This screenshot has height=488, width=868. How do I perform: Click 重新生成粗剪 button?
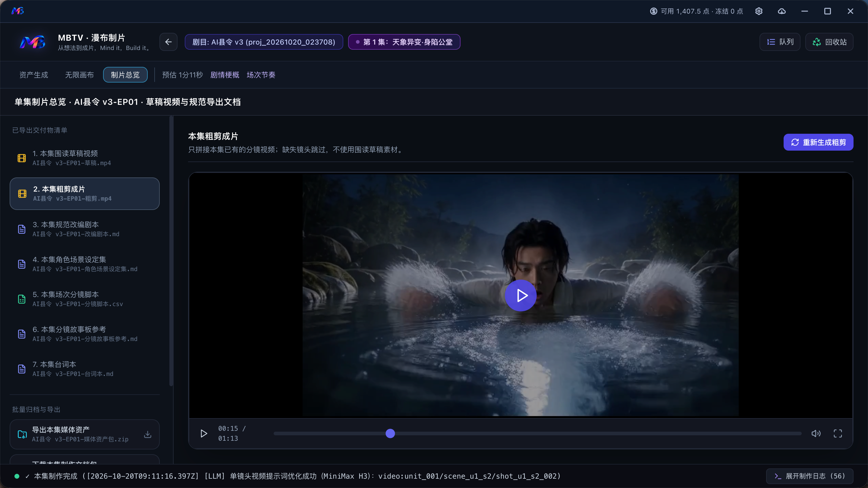(819, 142)
